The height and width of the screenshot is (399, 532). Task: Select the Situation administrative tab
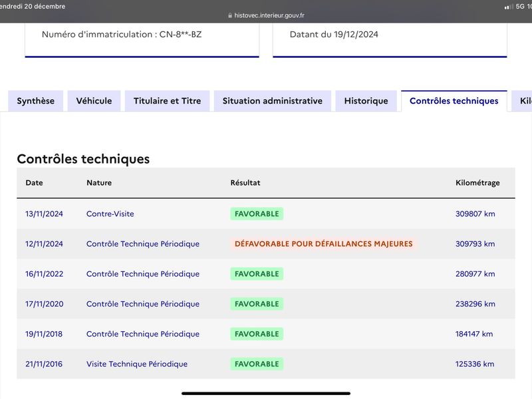coord(273,101)
